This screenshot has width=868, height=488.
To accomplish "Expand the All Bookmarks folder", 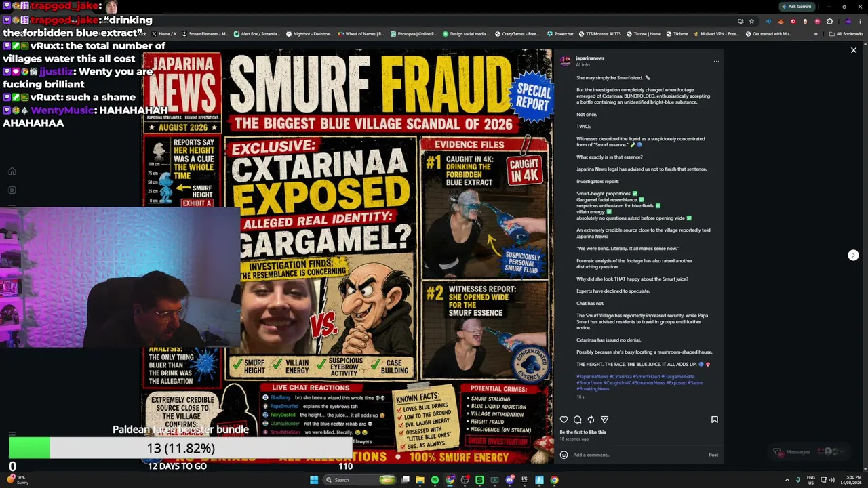I will pos(846,34).
